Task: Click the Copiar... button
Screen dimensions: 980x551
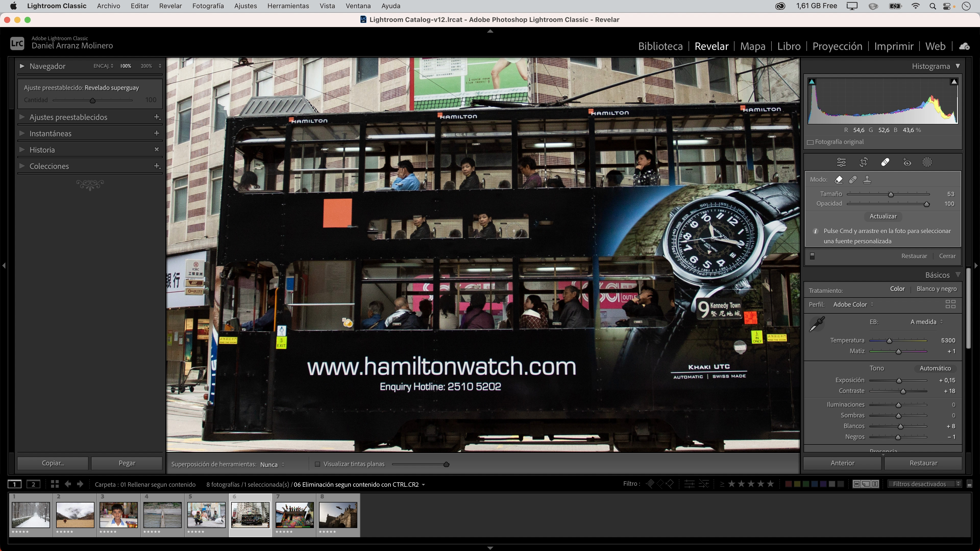Action: pos(53,463)
